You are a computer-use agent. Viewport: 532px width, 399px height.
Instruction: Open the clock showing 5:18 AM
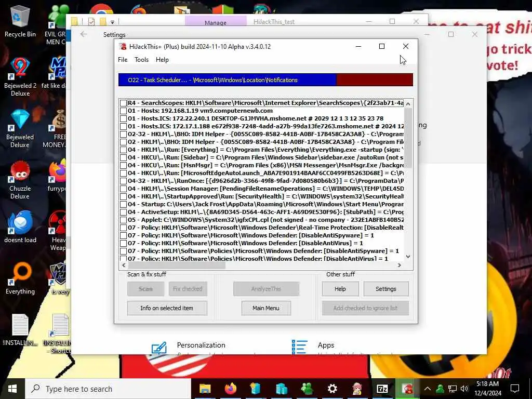tap(487, 389)
